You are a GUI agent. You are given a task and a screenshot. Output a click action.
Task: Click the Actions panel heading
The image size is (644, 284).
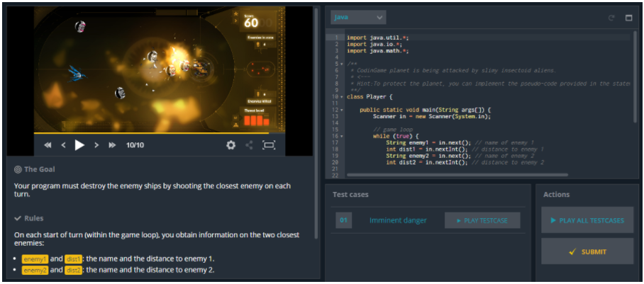tap(557, 195)
